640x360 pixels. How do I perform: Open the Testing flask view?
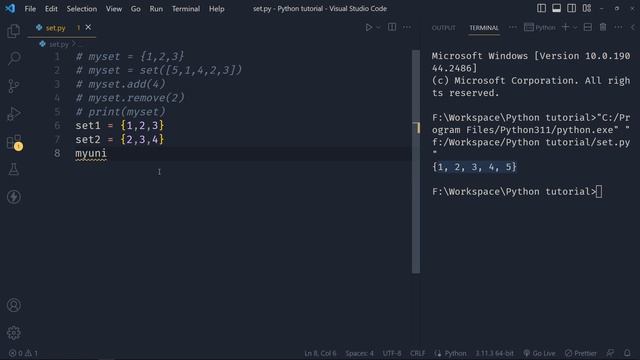pyautogui.click(x=13, y=169)
